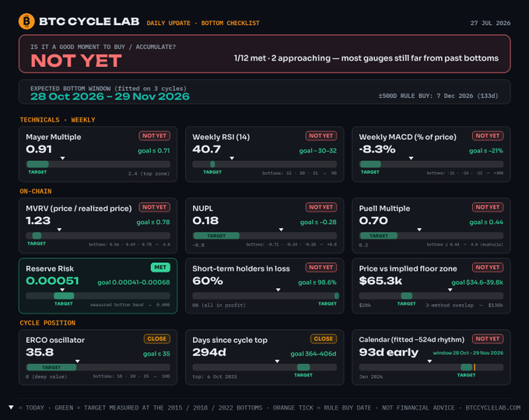This screenshot has height=420, width=529.
Task: Click the MET badge on Reserve Risk
Action: pyautogui.click(x=160, y=268)
